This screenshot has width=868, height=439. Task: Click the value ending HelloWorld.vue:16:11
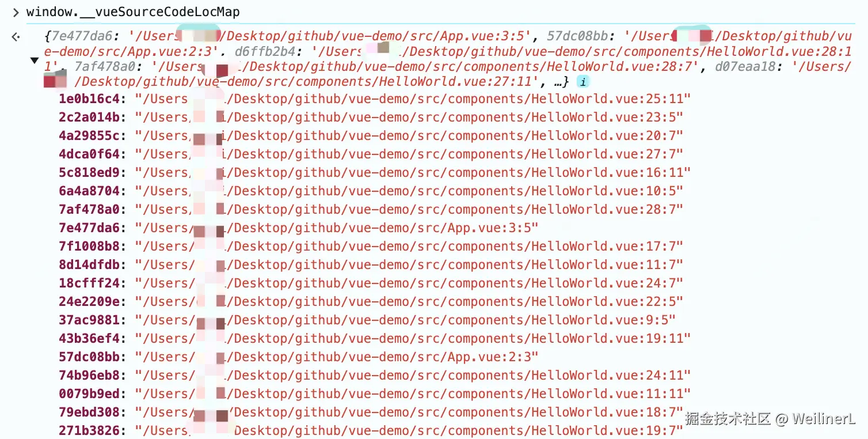click(x=413, y=172)
